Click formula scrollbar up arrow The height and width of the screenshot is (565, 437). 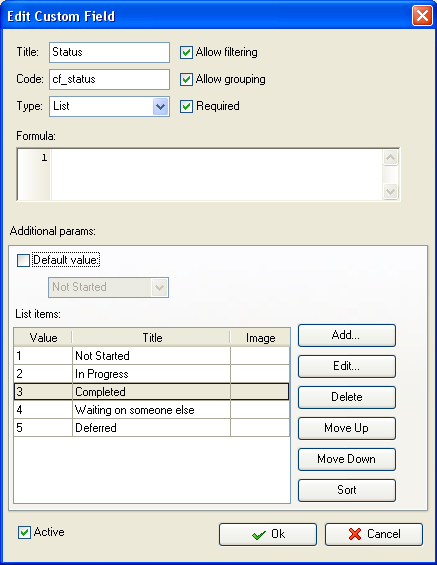tap(391, 158)
